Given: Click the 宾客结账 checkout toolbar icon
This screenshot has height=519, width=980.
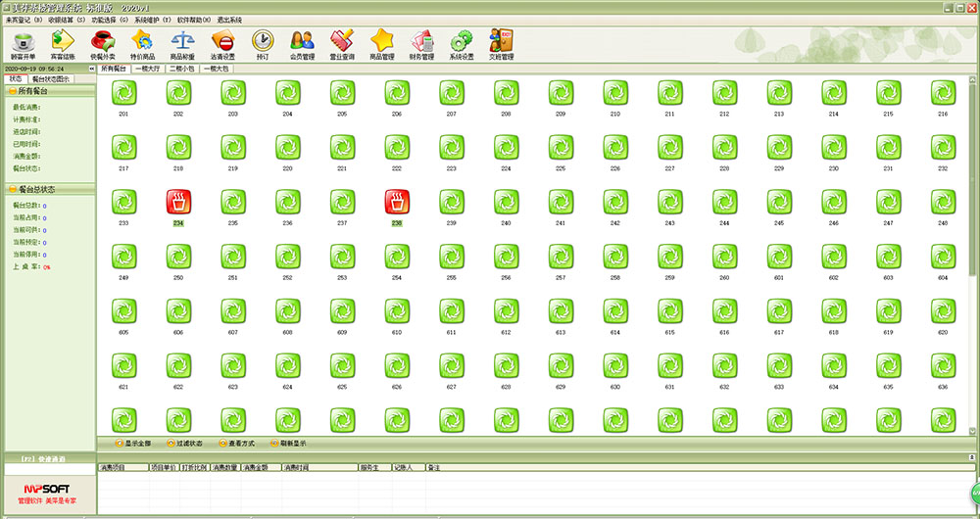Looking at the screenshot, I should coord(63,44).
